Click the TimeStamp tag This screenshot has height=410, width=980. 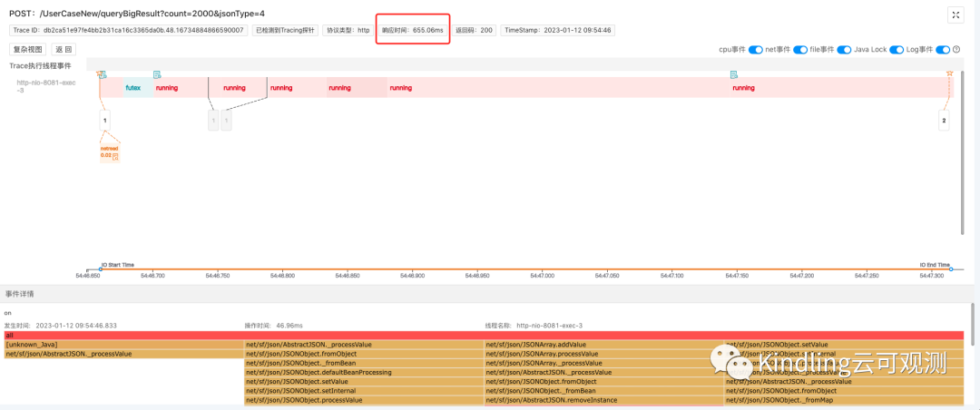557,30
